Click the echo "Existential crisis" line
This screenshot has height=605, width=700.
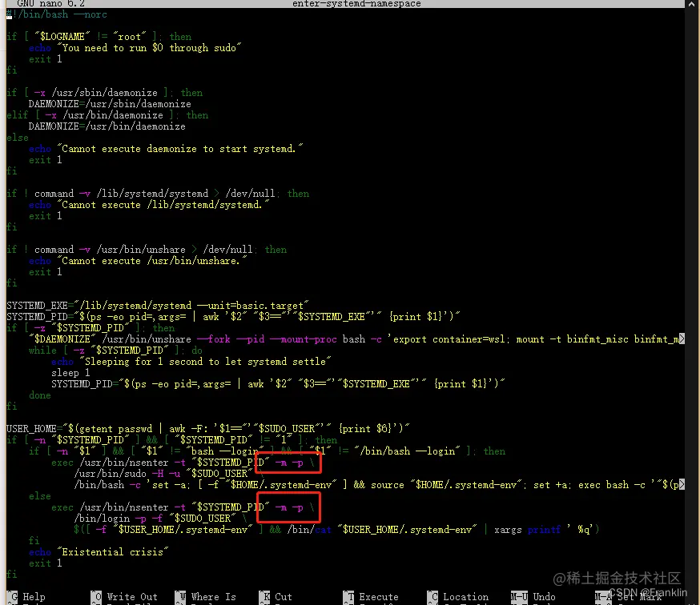[x=99, y=552]
